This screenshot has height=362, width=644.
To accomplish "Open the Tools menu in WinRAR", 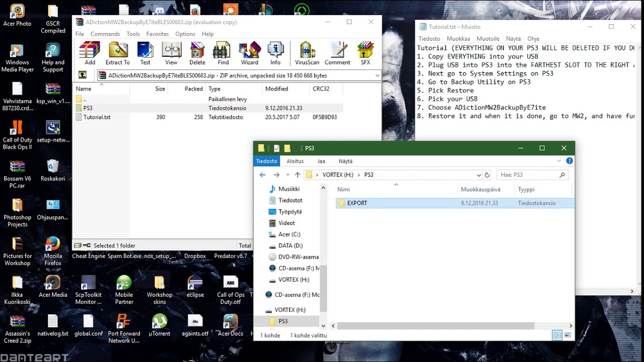I will pos(133,34).
